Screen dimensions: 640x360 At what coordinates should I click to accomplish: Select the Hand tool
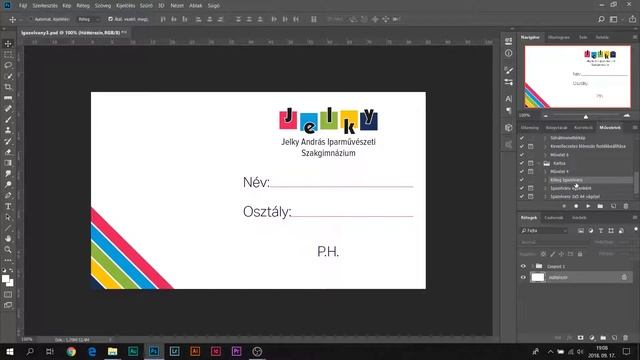tap(8, 238)
